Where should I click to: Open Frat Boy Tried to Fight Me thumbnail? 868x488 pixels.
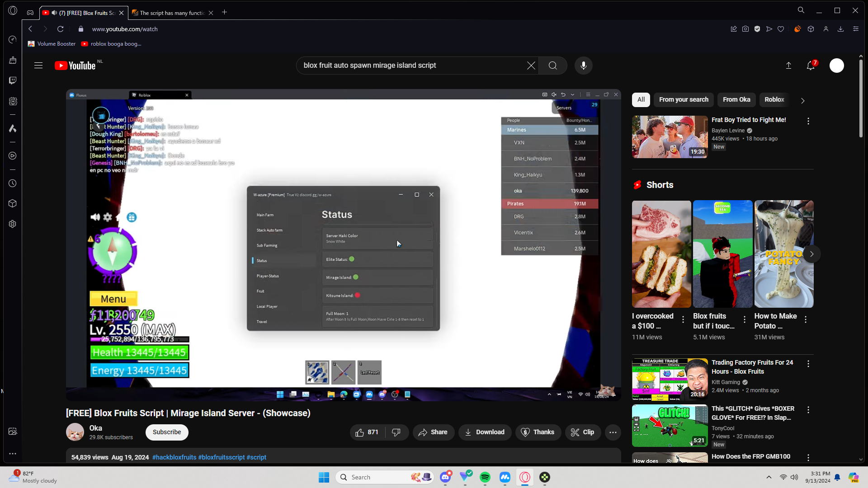click(670, 137)
